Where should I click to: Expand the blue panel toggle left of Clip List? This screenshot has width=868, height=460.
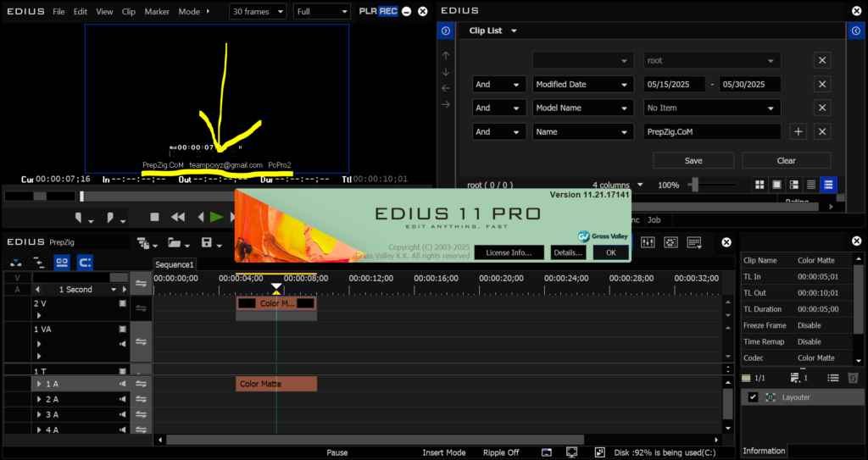click(x=446, y=31)
